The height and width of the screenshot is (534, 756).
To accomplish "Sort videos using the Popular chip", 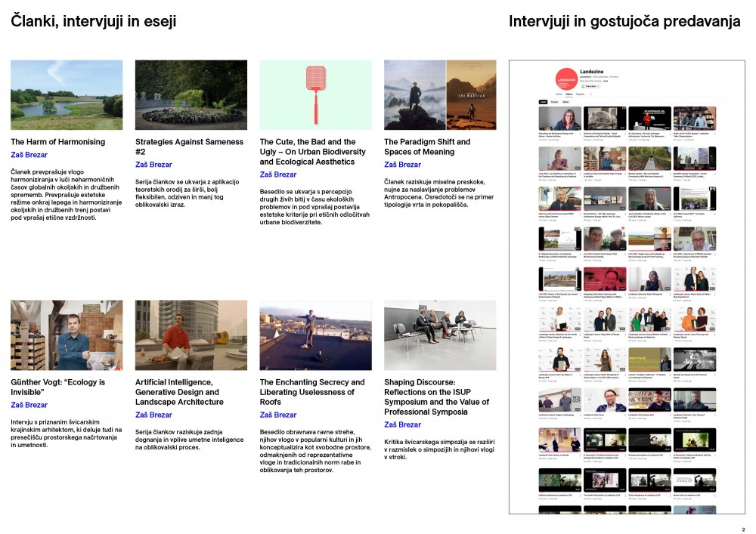I will (554, 101).
